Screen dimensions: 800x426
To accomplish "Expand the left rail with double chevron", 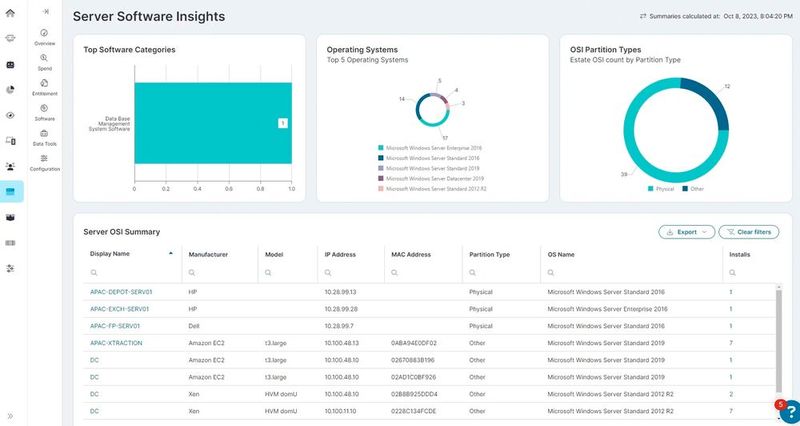I will tap(10, 416).
